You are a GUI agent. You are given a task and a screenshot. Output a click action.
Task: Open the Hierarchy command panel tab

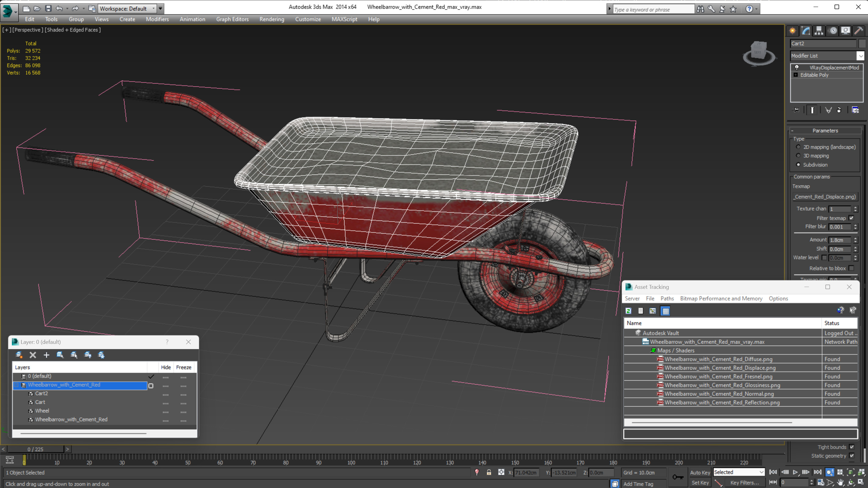[x=819, y=31]
